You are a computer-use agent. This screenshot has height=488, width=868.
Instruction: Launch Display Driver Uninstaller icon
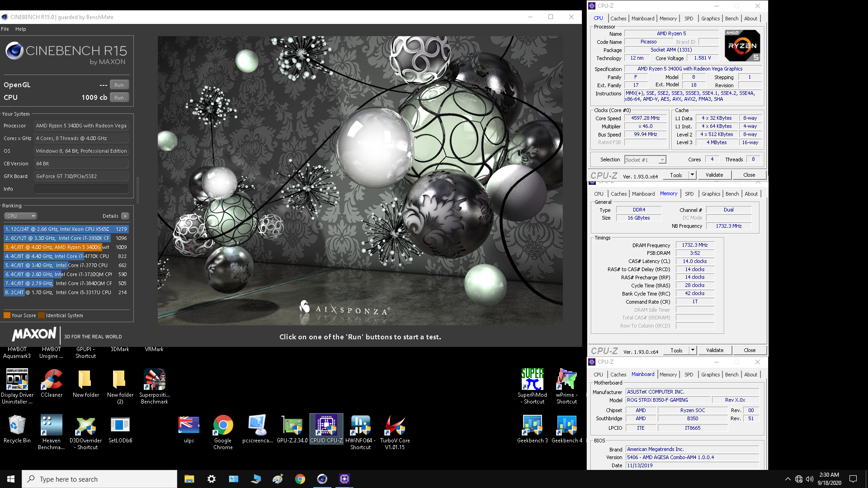coord(17,386)
